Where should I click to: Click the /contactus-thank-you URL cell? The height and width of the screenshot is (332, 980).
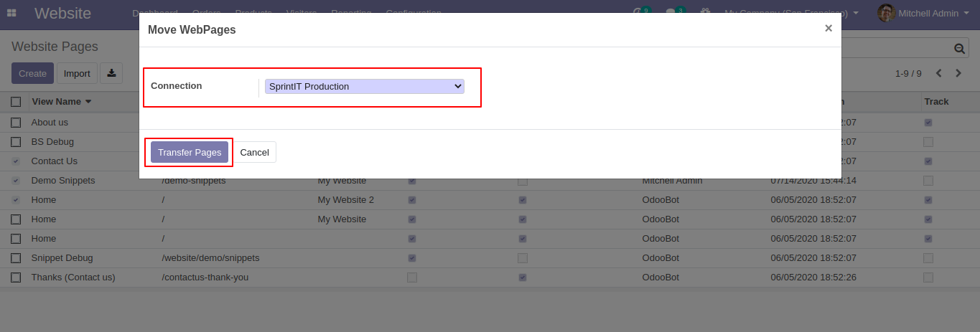[x=205, y=278]
